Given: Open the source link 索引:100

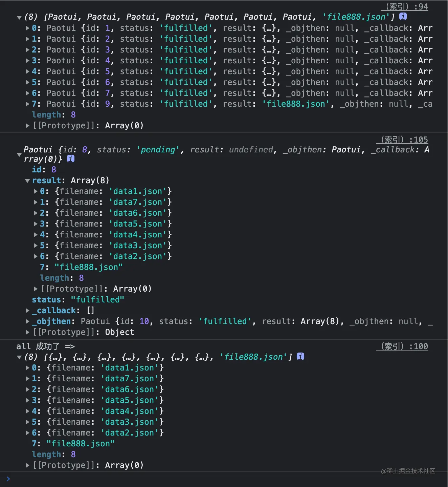Looking at the screenshot, I should [402, 346].
